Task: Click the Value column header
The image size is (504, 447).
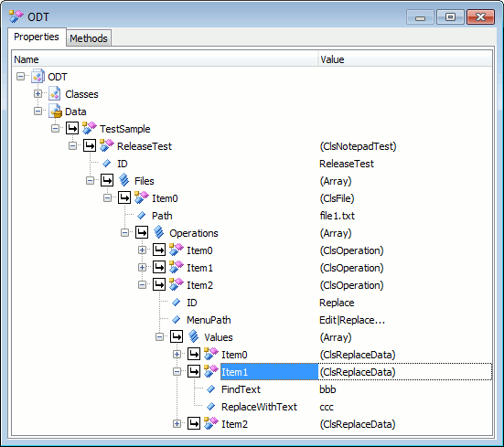Action: click(x=405, y=59)
